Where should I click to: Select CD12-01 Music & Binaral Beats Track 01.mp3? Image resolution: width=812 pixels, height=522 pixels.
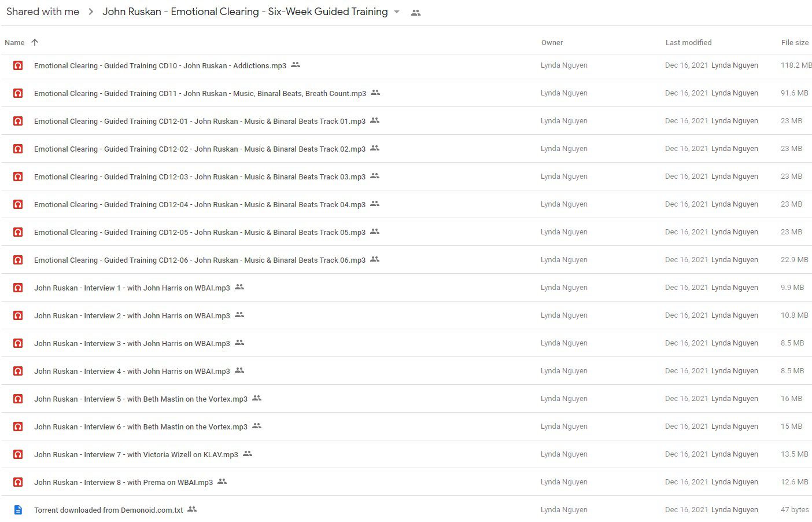point(200,122)
